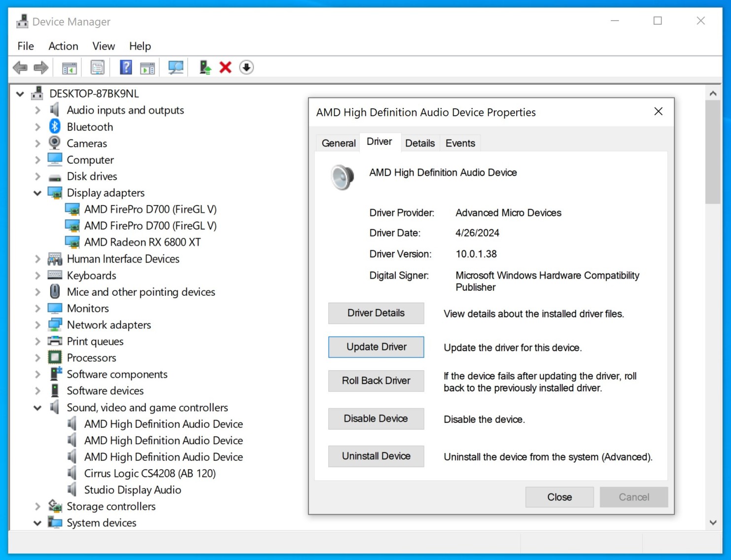Collapse Sound, video and game controllers
Image resolution: width=731 pixels, height=560 pixels.
[x=37, y=408]
